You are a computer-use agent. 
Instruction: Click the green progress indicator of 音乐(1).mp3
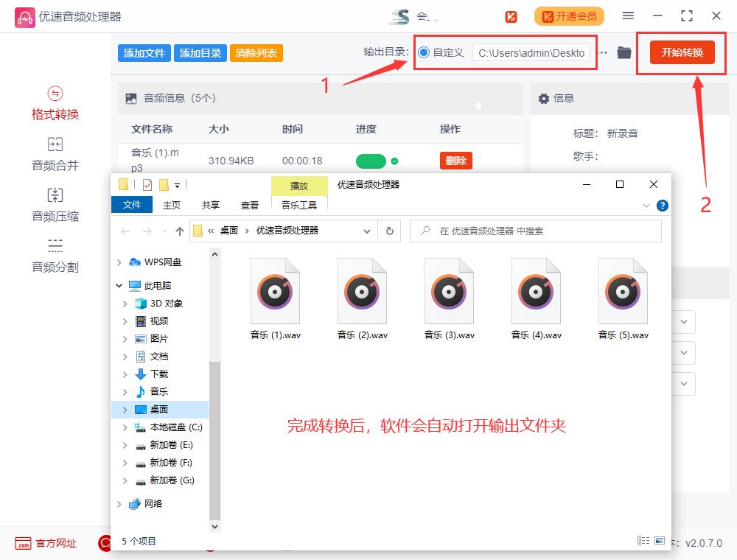(x=371, y=160)
